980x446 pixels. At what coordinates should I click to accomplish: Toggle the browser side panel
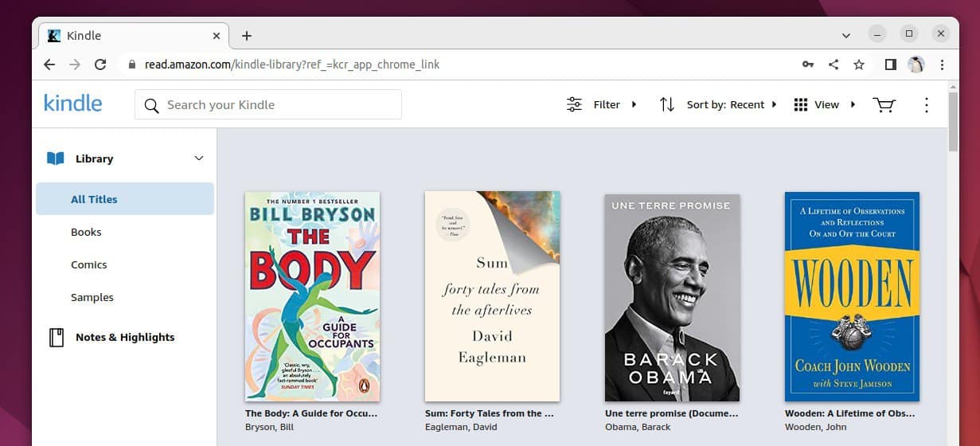tap(891, 65)
